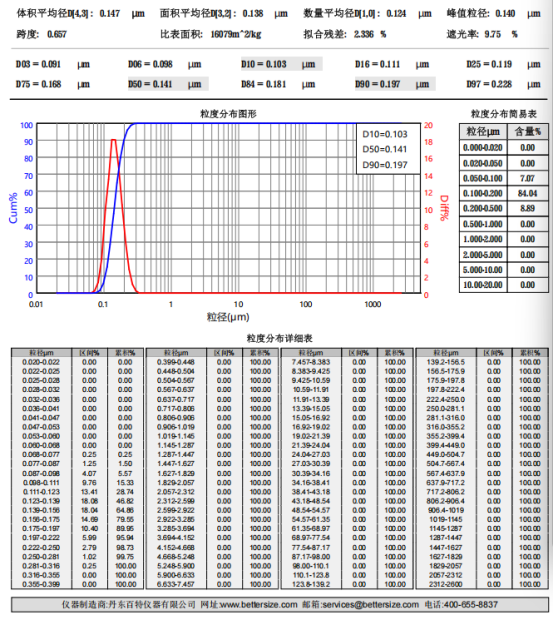Image resolution: width=554 pixels, height=620 pixels.
Task: Select D10=0.103 in the chart legend box
Action: click(385, 134)
